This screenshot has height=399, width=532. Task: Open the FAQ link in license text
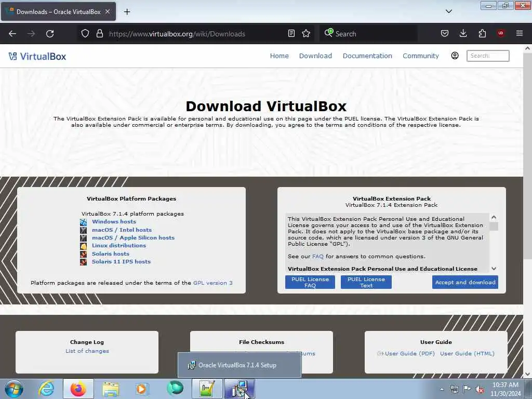click(x=317, y=256)
